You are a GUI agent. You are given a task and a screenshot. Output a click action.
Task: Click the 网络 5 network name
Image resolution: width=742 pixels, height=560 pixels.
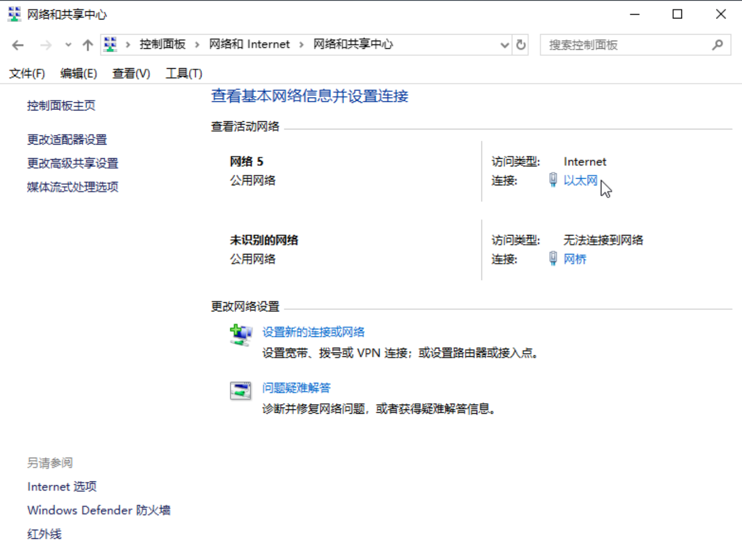point(246,161)
